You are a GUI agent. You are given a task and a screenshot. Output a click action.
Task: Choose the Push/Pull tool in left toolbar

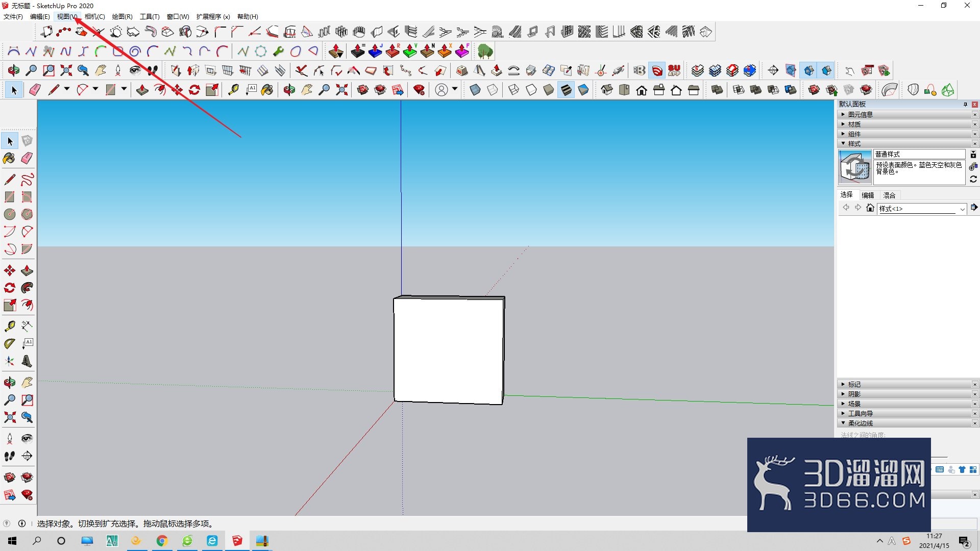27,270
